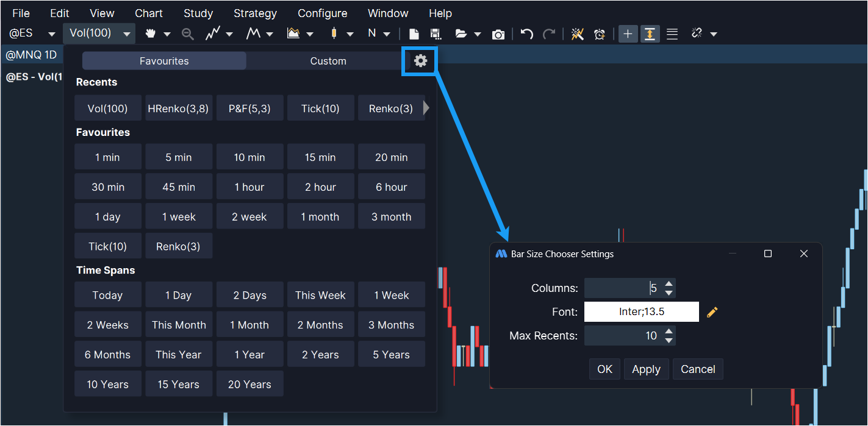
Task: Click the camera snapshot icon in toolbar
Action: 498,34
